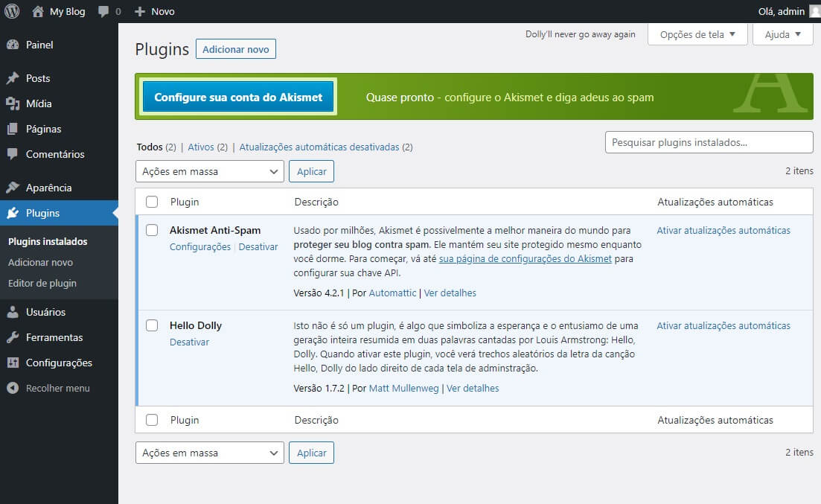Click the Painel dashboard icon

pyautogui.click(x=13, y=45)
